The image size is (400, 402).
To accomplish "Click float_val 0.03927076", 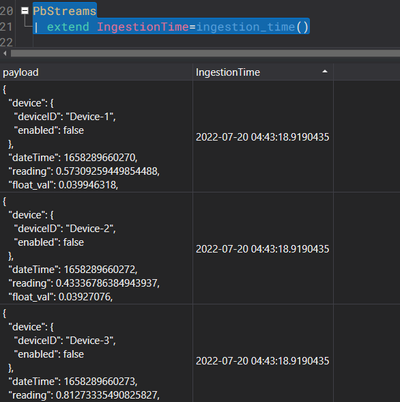I will tap(85, 297).
